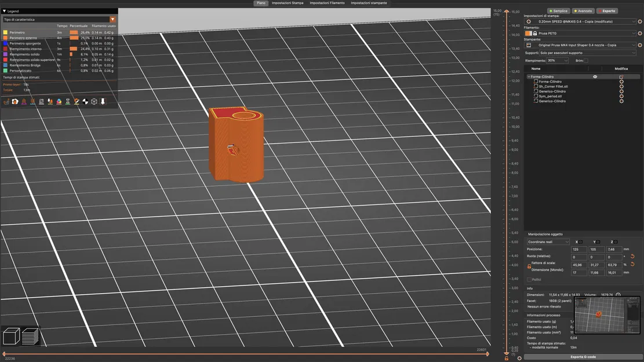Click the horizontal slider right thumb

click(487, 353)
